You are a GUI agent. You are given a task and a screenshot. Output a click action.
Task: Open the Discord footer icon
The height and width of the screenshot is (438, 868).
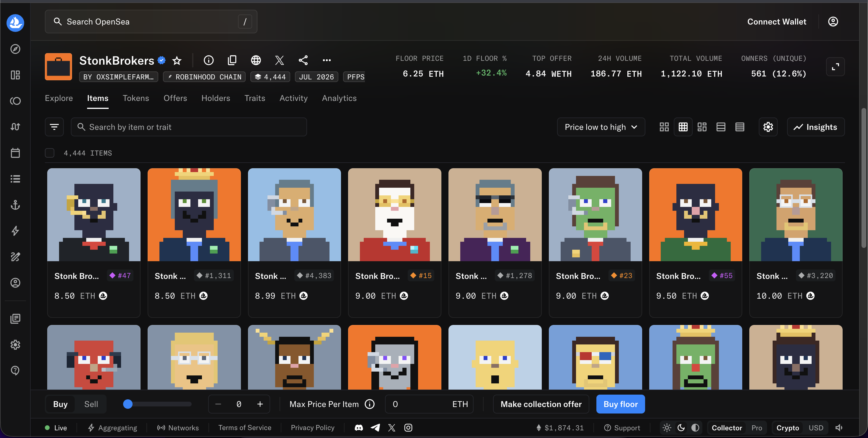(359, 428)
